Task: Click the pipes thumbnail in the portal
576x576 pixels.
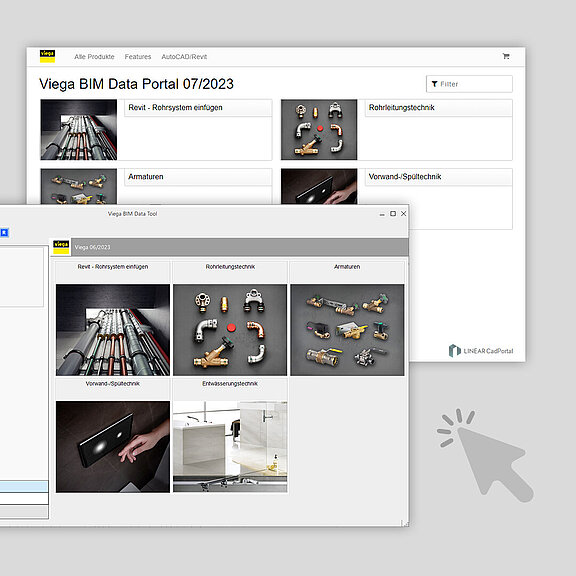Action: (x=79, y=130)
